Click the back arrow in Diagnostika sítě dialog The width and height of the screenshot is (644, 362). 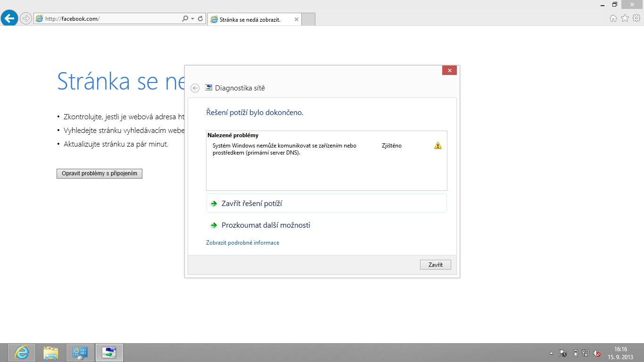pos(195,88)
